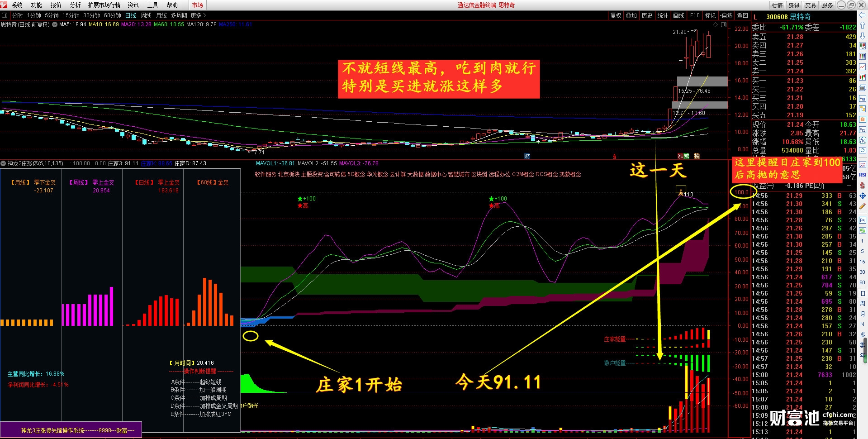This screenshot has height=439, width=868.
Task: Click the F5 chart switch icon
Action: (863, 220)
